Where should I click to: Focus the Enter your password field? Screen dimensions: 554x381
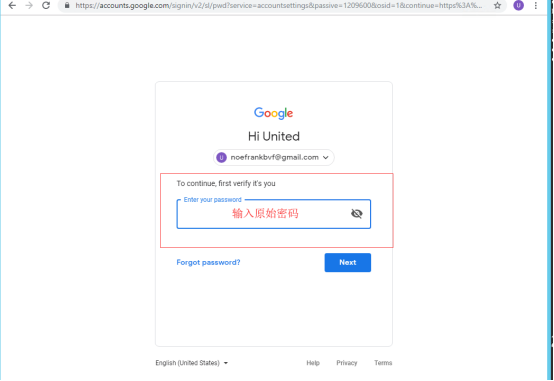click(273, 214)
